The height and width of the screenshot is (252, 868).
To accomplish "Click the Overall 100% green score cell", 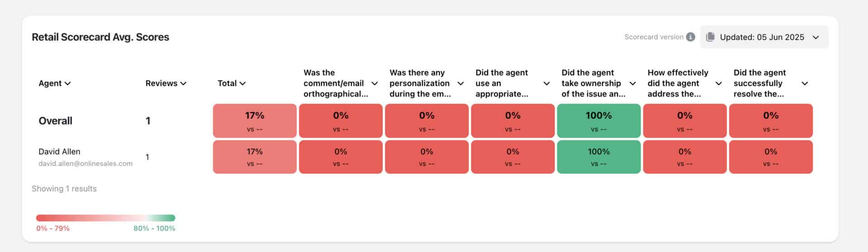I will (x=599, y=121).
